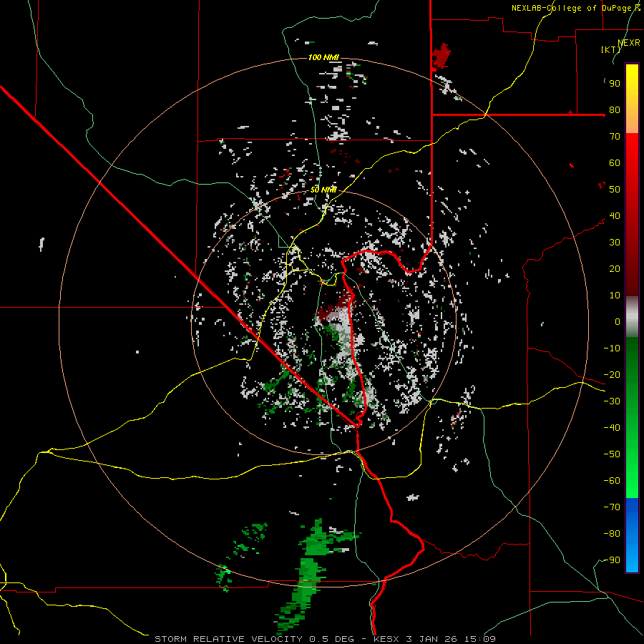Click the 40 value on the velocity scale
The width and height of the screenshot is (644, 644).
coord(615,215)
